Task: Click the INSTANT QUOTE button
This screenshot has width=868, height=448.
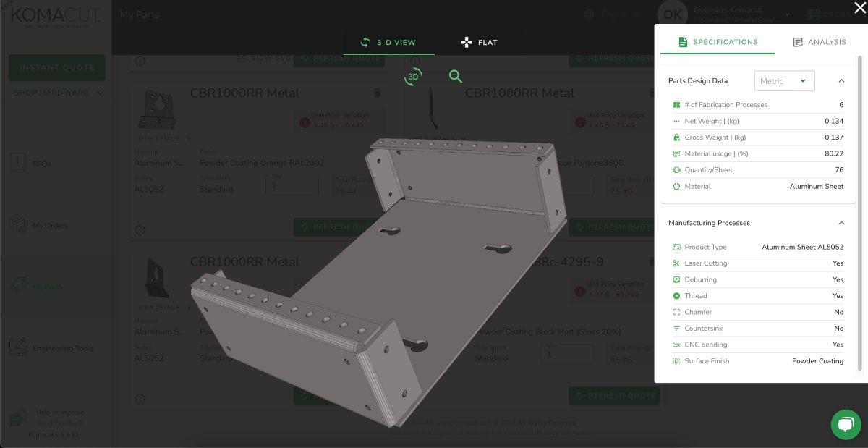Action: (56, 67)
